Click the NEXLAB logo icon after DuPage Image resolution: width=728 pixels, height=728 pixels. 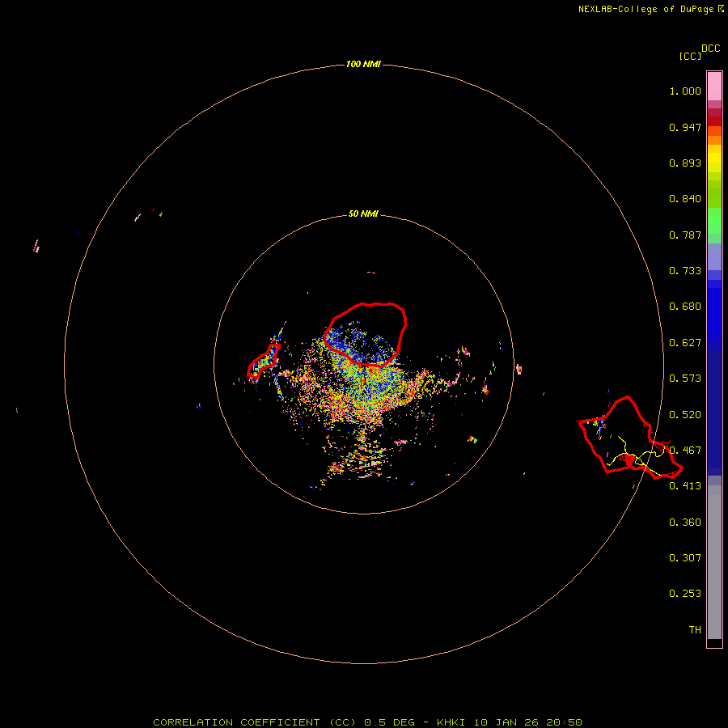pyautogui.click(x=721, y=9)
